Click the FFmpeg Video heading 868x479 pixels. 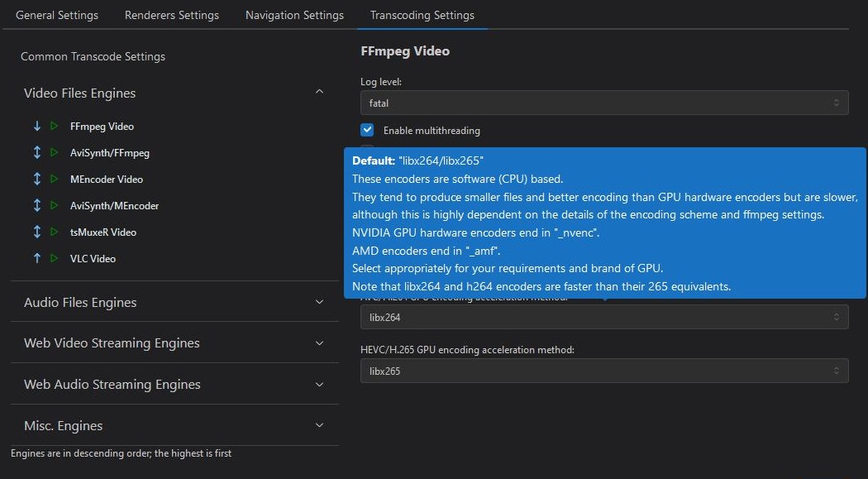point(405,51)
